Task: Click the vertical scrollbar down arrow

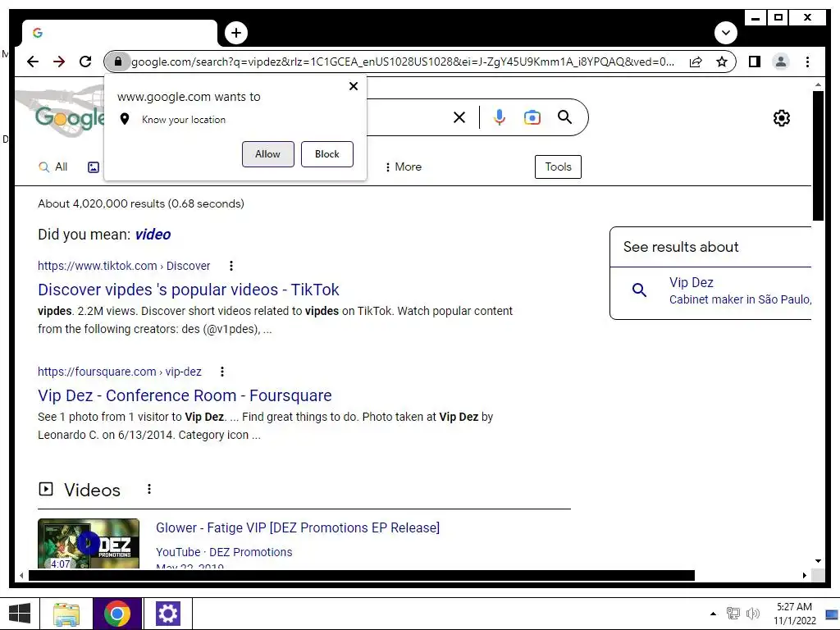Action: point(818,561)
